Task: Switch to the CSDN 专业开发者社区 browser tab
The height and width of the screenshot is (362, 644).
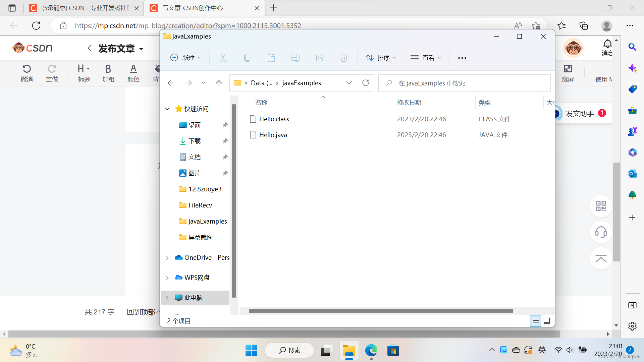Action: click(x=84, y=8)
